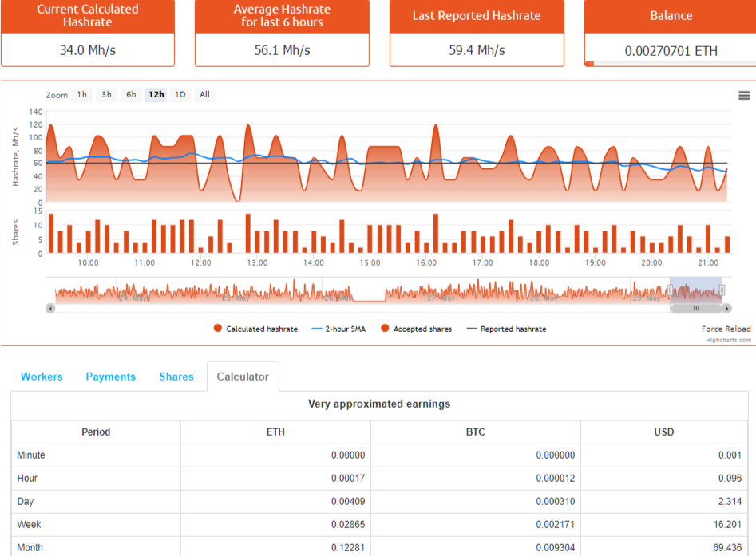Toggle the 2-hour SMA legend series
The height and width of the screenshot is (556, 756).
(x=338, y=329)
